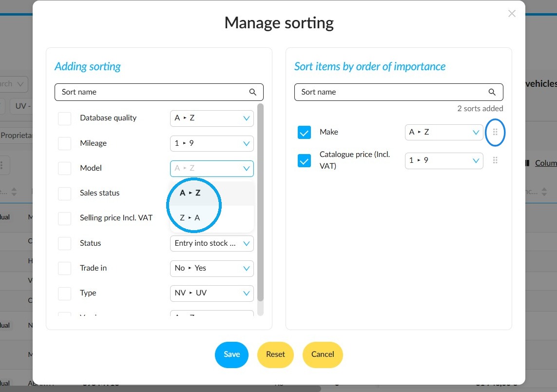557x392 pixels.
Task: Open Catalogue price order chevron
Action: tap(476, 160)
